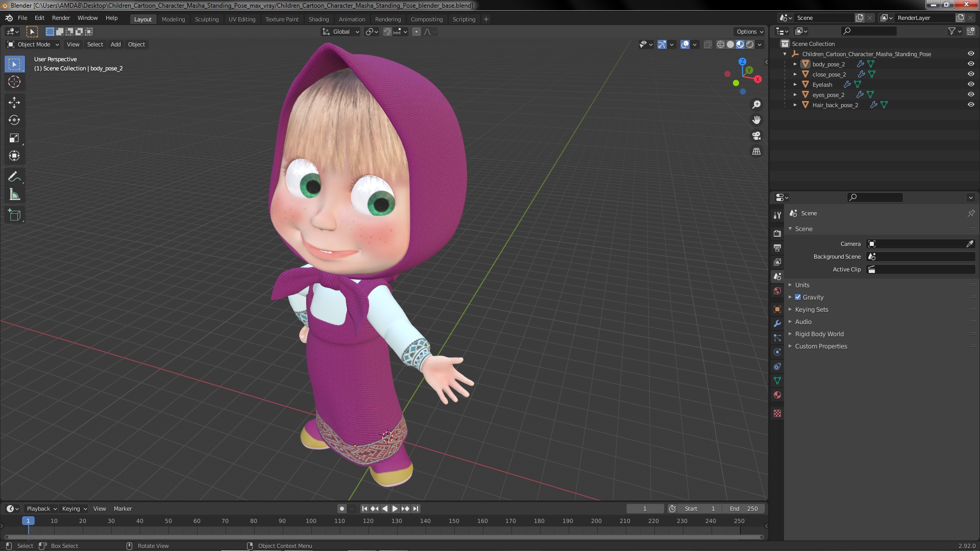
Task: Select the Add Cube tool
Action: click(x=14, y=215)
